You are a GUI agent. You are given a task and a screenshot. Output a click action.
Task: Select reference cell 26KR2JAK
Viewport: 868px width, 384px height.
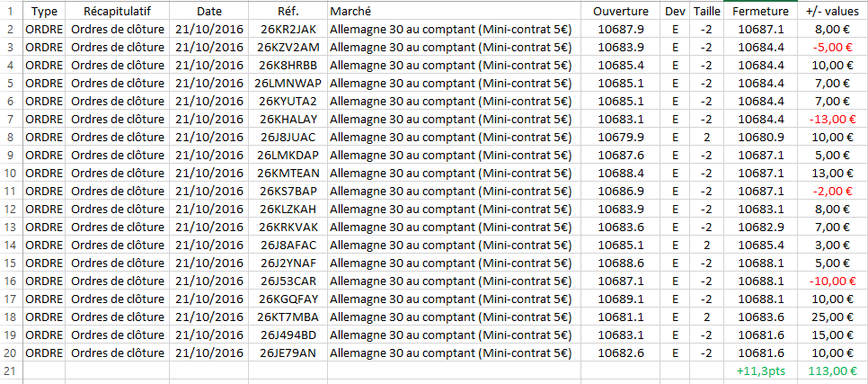click(288, 29)
